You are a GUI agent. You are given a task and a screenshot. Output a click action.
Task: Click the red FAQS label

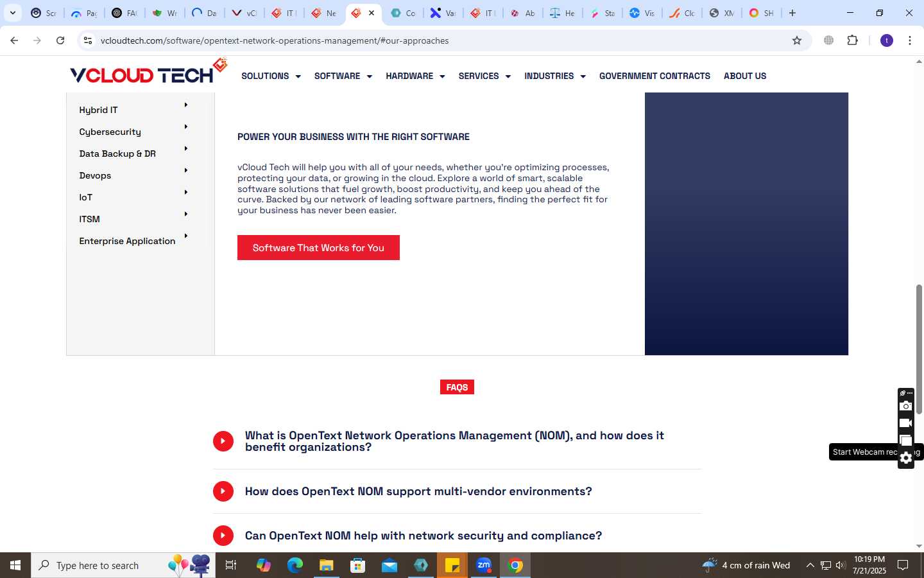click(457, 387)
